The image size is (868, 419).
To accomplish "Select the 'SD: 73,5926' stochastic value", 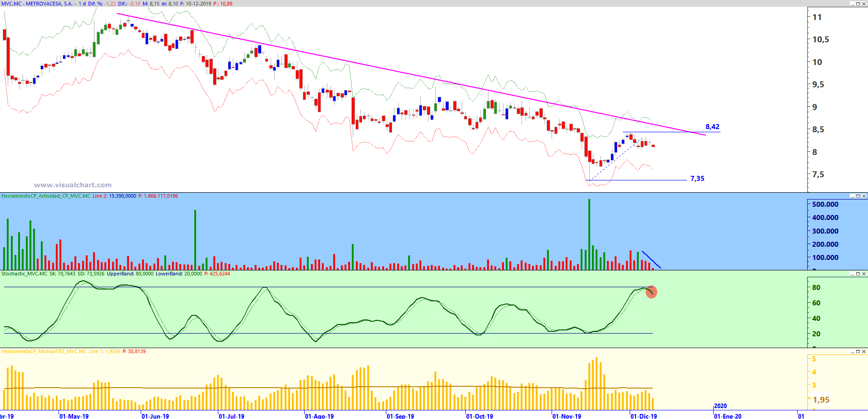I will (91, 274).
